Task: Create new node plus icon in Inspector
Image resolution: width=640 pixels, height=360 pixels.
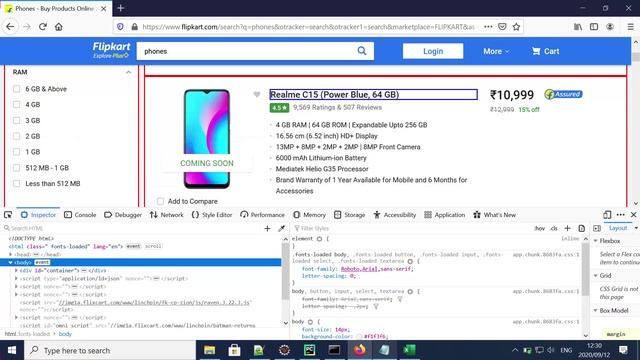Action: [267, 228]
